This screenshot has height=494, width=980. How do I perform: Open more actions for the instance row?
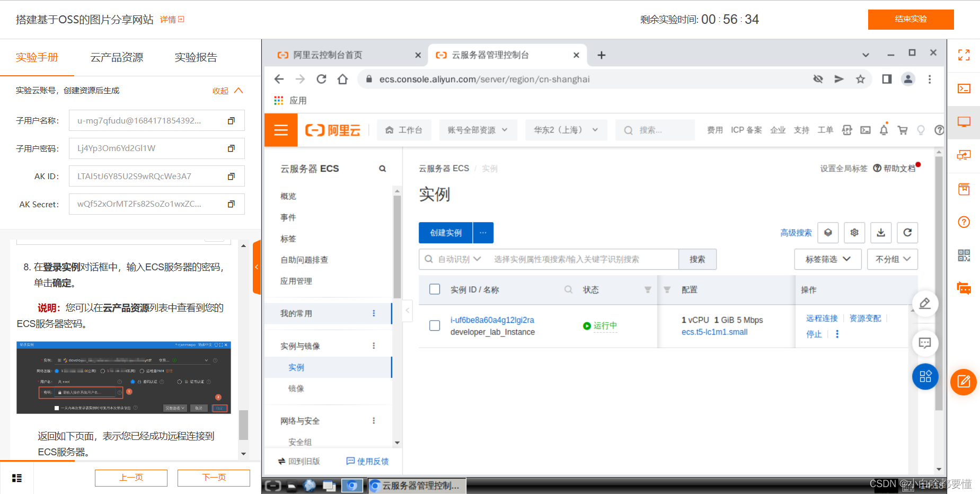coord(837,334)
